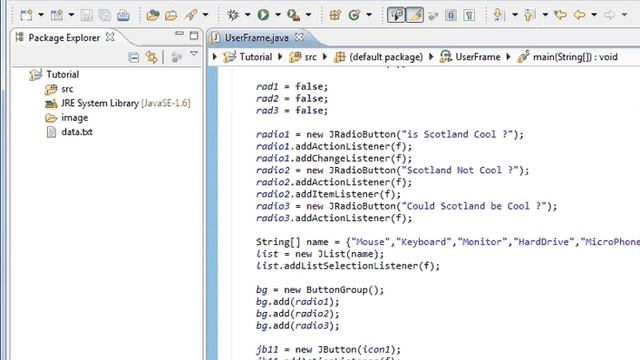The width and height of the screenshot is (640, 360).
Task: Expand breadcrumb arrow before UserFrame
Action: click(431, 57)
